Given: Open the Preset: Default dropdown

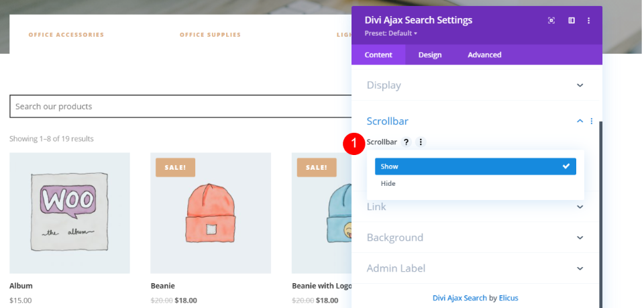Looking at the screenshot, I should click(391, 33).
